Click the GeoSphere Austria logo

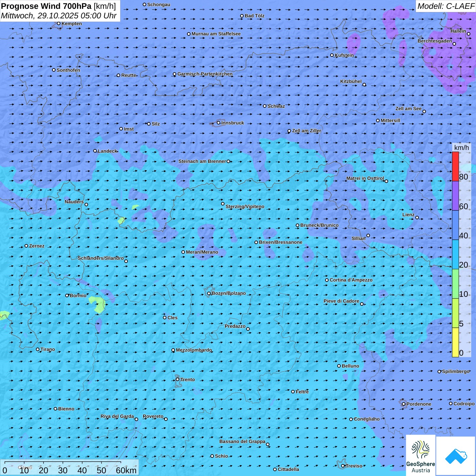click(x=421, y=455)
